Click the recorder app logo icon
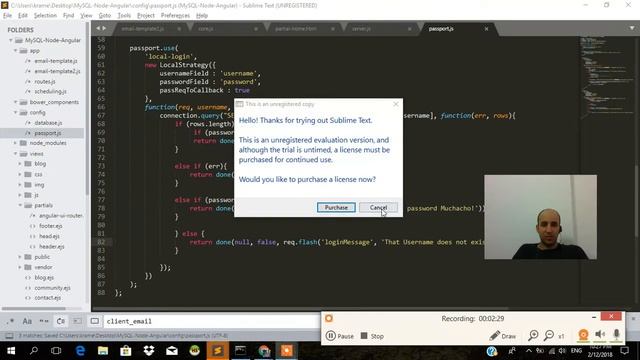 (x=329, y=318)
